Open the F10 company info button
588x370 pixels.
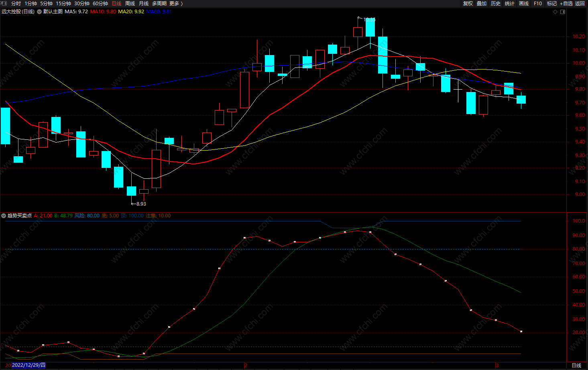coord(538,3)
